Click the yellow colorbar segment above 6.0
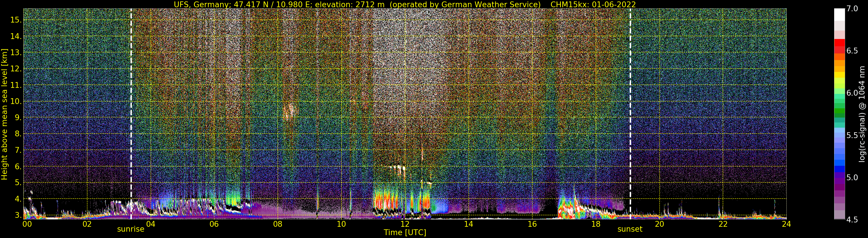The image size is (868, 238). (839, 75)
